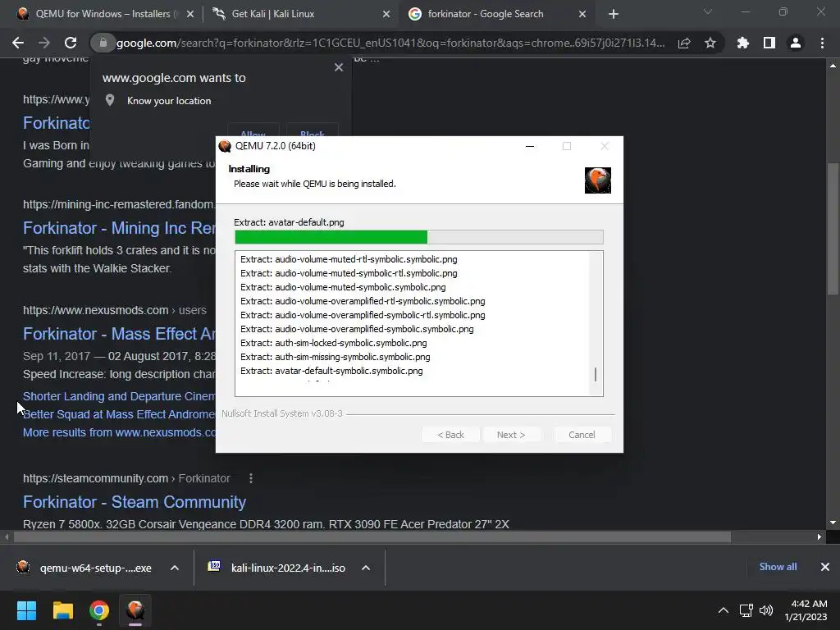This screenshot has height=630, width=840.
Task: Open options for Steam Community result
Action: pos(251,478)
